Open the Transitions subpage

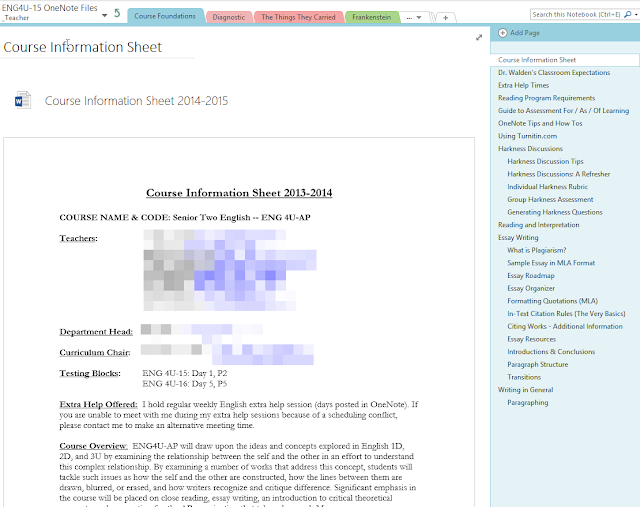click(x=524, y=376)
